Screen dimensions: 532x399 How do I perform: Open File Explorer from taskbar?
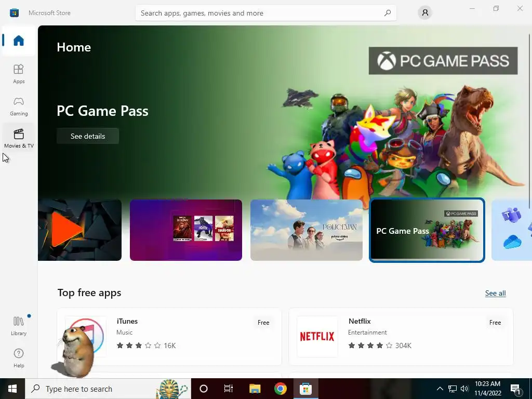point(255,389)
